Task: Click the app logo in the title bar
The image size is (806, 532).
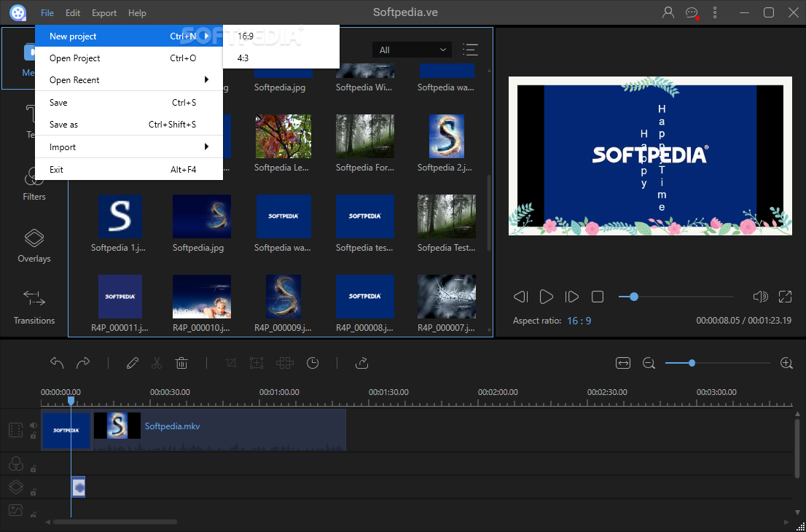Action: tap(18, 13)
